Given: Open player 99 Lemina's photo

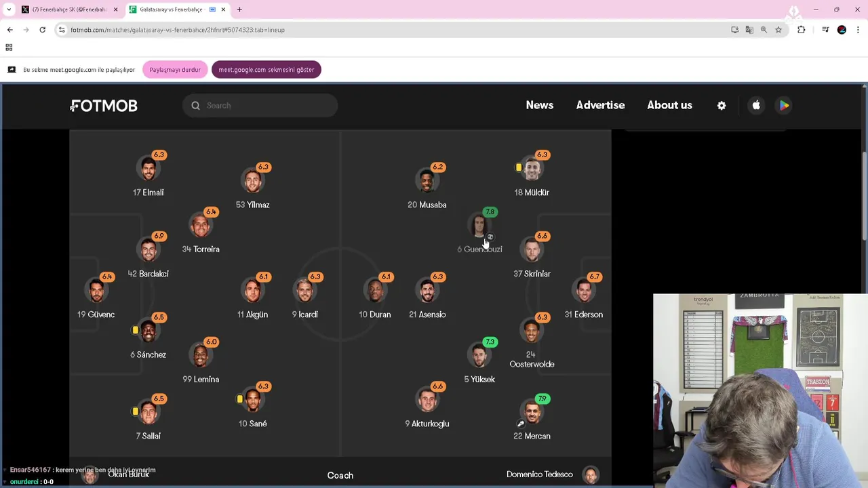Looking at the screenshot, I should point(201,356).
